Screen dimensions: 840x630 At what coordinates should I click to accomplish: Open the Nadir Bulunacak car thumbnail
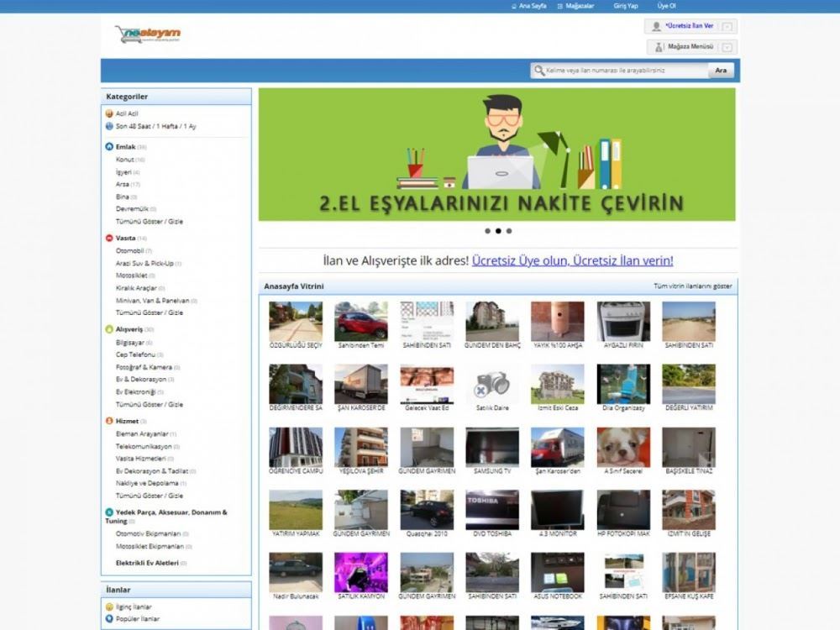[296, 573]
